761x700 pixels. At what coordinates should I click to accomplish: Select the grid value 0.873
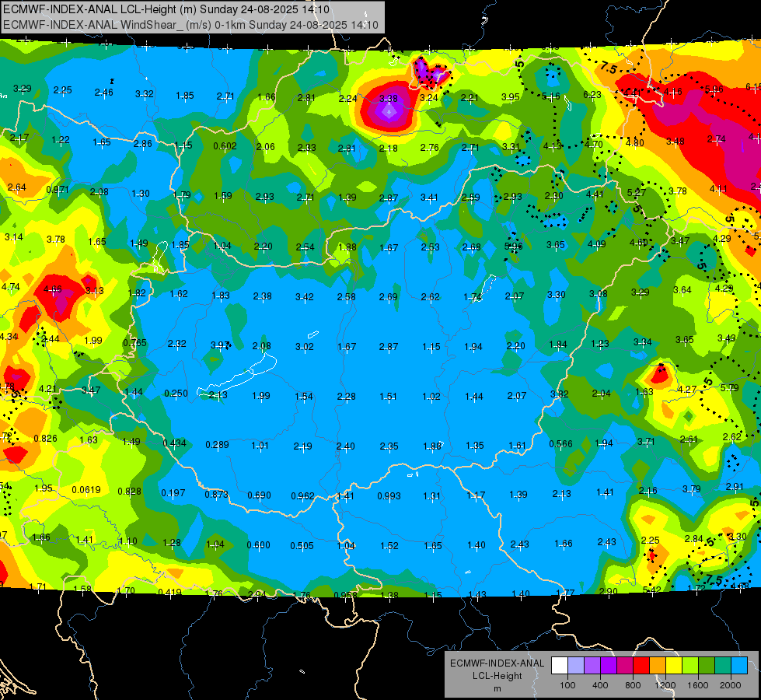click(x=216, y=494)
